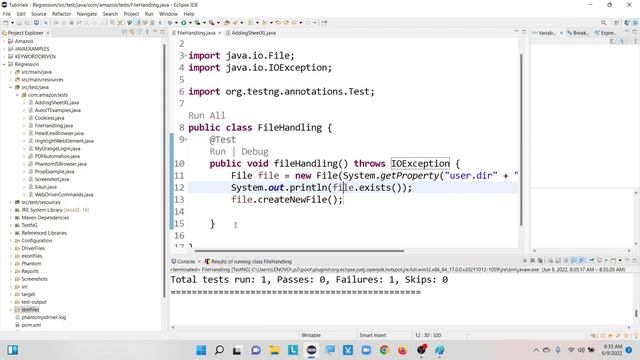640x360 pixels.
Task: Toggle Show Console When Standard Out Changes
Action: pos(573,260)
